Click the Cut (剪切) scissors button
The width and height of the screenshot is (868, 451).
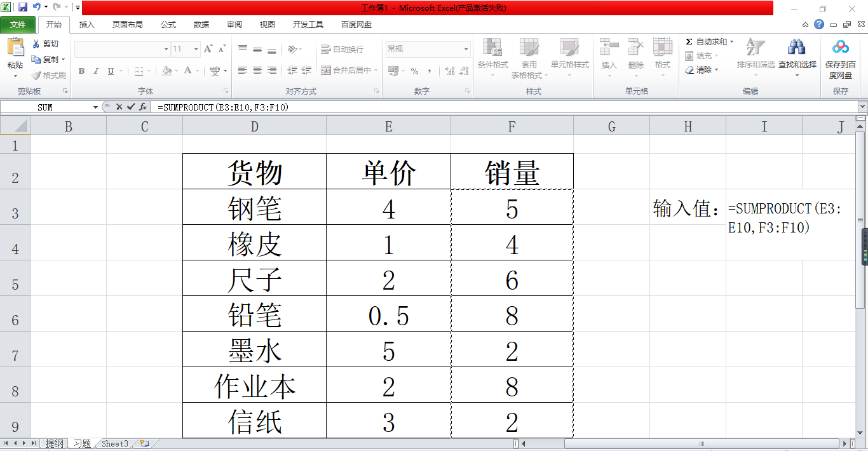[x=46, y=44]
